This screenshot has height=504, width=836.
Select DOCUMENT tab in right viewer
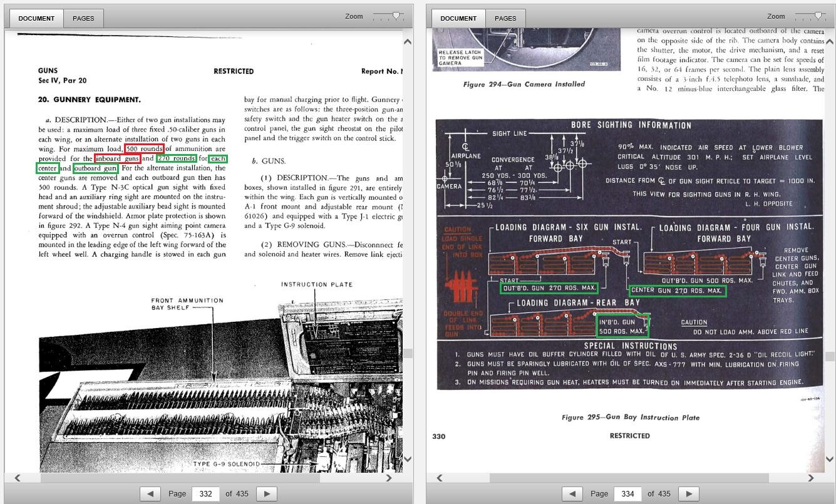[x=458, y=18]
